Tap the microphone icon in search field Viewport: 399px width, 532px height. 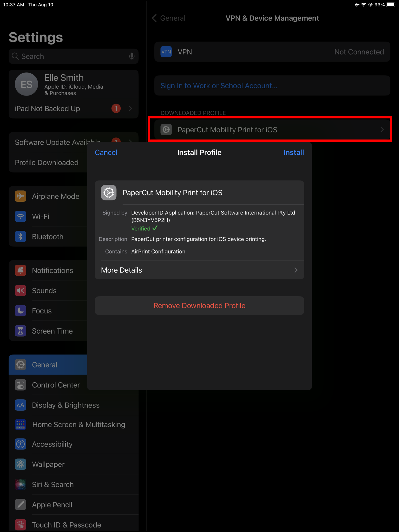[132, 56]
